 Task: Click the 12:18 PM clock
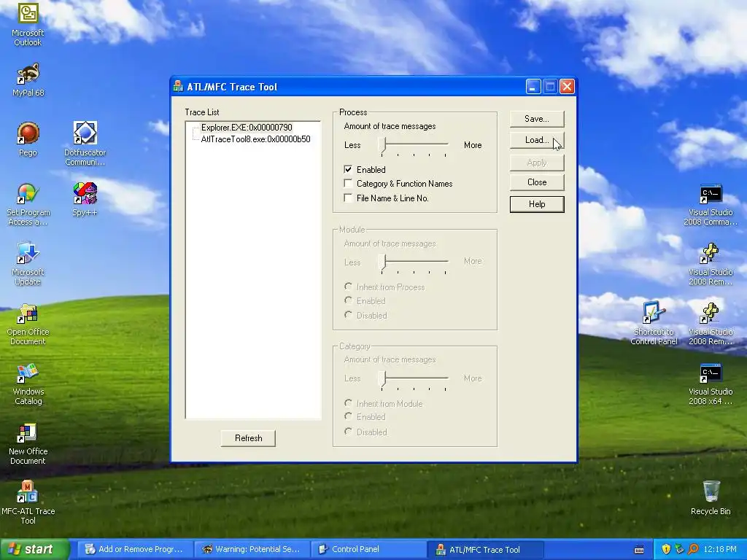[x=720, y=550]
